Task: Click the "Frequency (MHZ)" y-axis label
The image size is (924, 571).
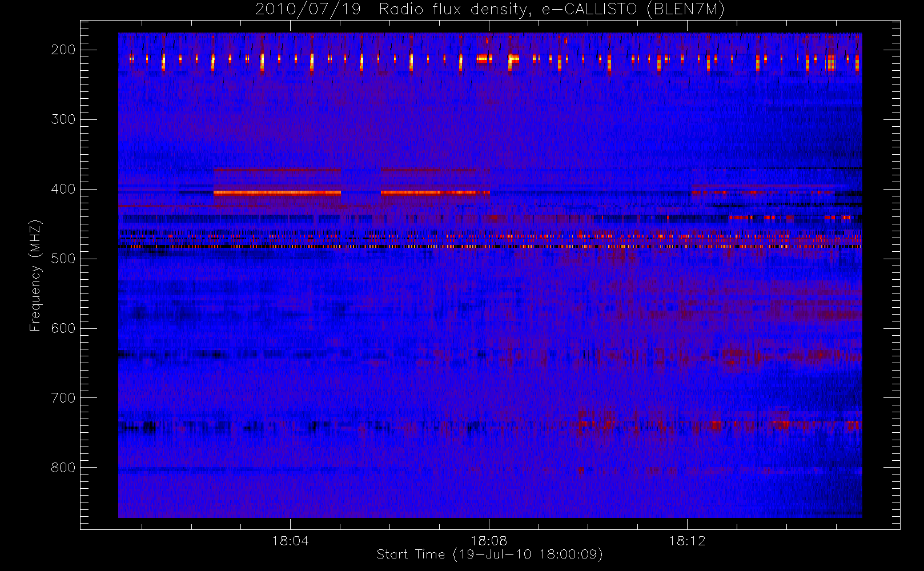Action: tap(35, 275)
